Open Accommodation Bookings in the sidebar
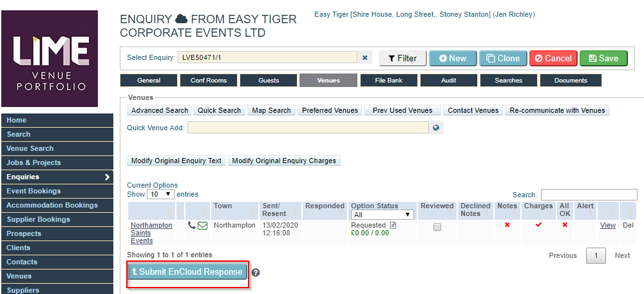644x294 pixels. click(57, 205)
